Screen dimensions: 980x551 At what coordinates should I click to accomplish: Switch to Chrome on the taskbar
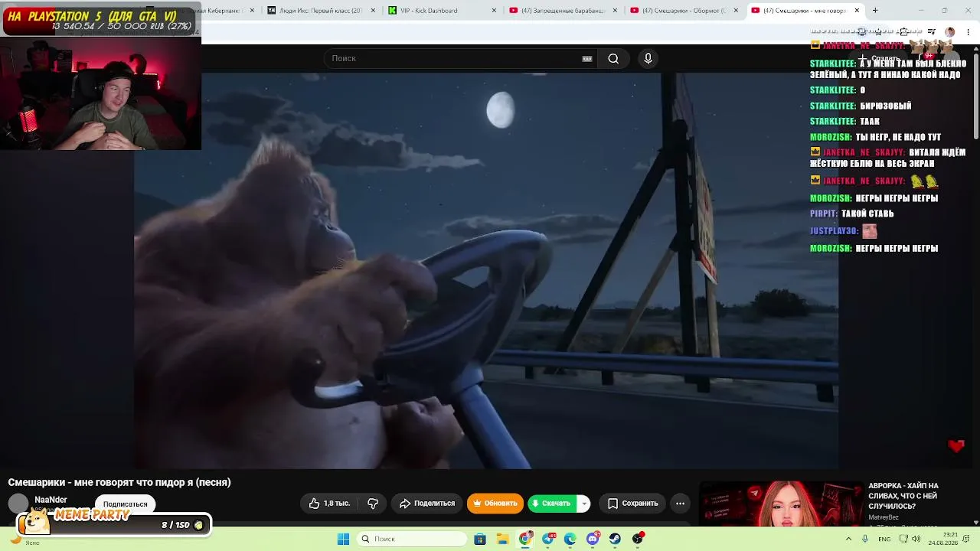coord(525,539)
